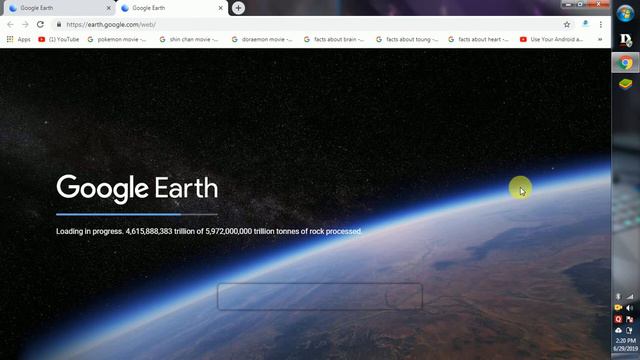Click the system tray volume icon
The width and height of the screenshot is (640, 360).
[630, 308]
